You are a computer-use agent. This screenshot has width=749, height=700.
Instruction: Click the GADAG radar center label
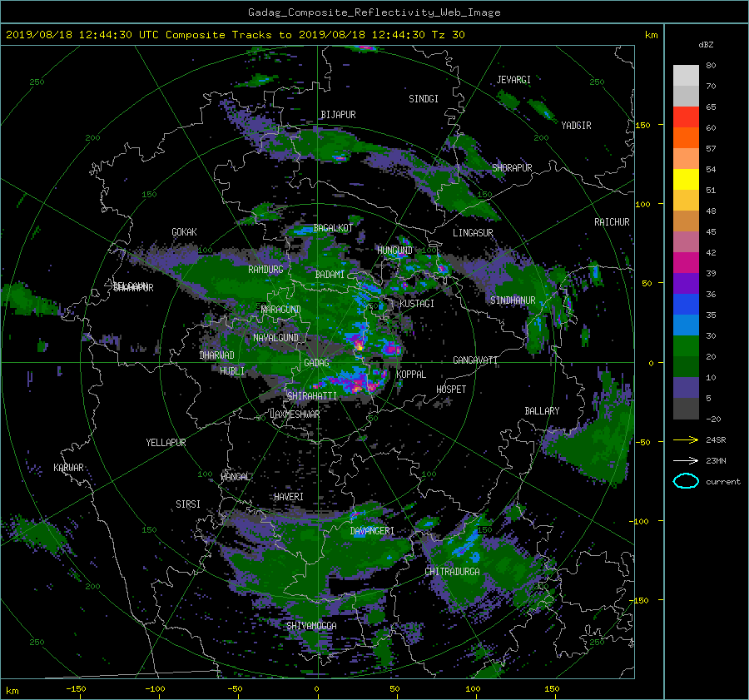pyautogui.click(x=316, y=363)
